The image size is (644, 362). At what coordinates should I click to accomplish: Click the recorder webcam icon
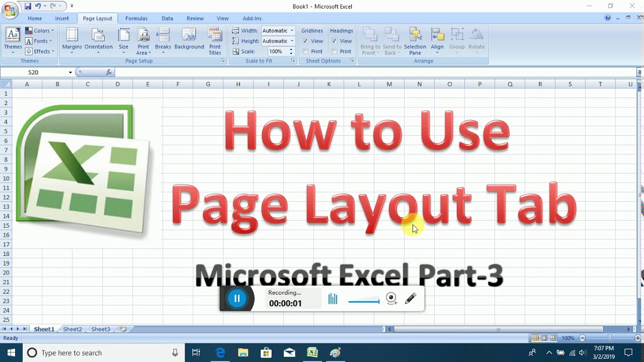[x=391, y=299]
